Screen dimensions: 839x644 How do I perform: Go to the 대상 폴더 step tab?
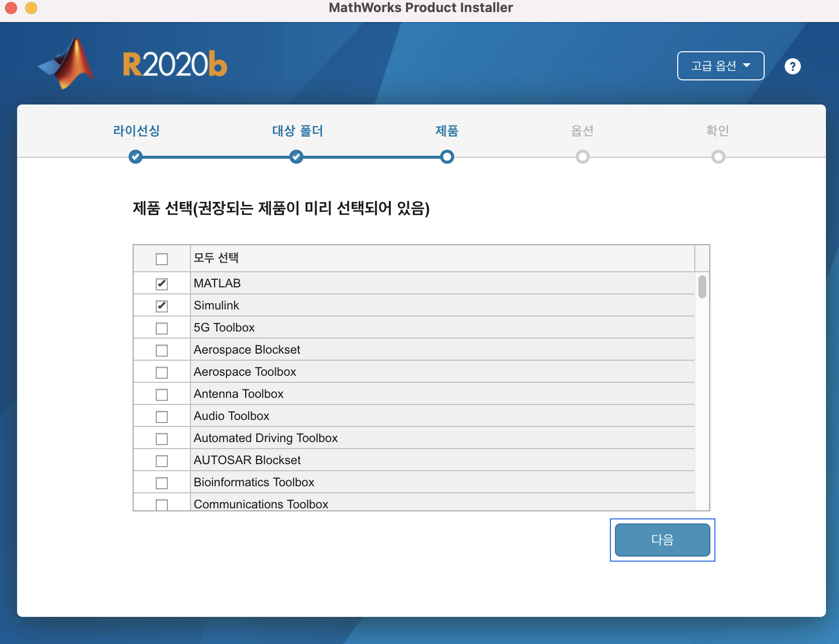tap(297, 131)
